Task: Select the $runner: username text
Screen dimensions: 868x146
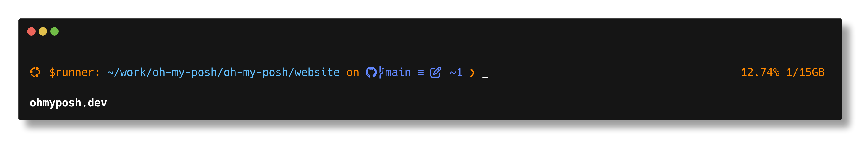Action: (75, 72)
